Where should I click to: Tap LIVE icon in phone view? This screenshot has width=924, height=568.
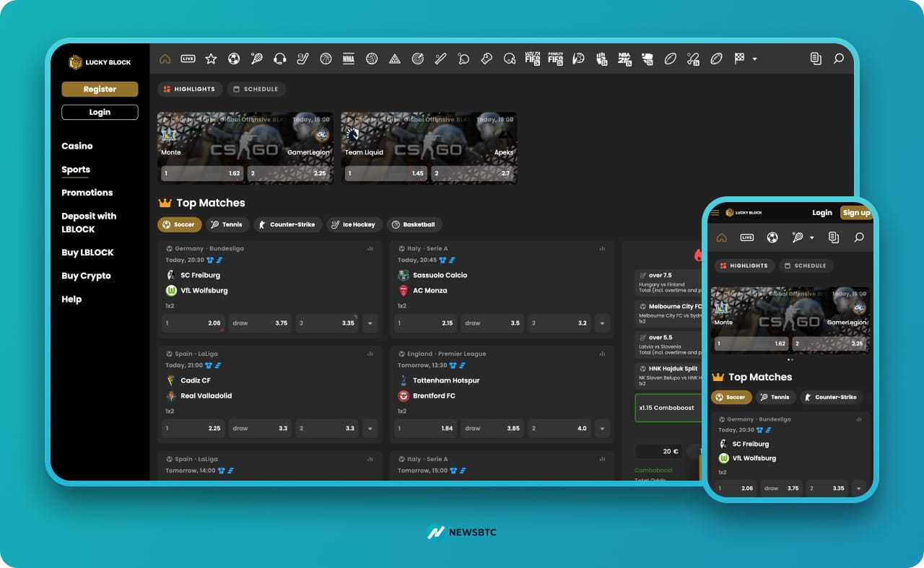pos(747,237)
